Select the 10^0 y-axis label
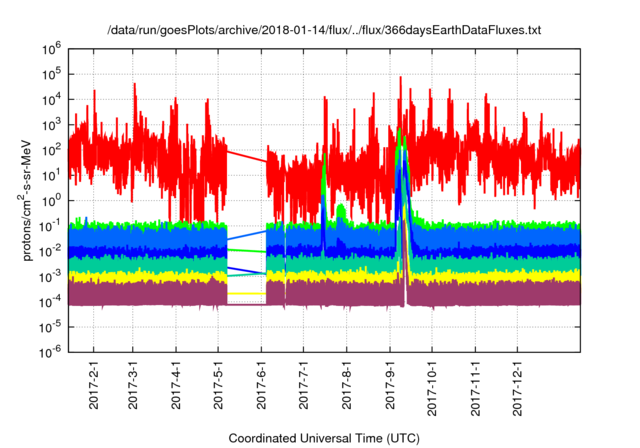The height and width of the screenshot is (448, 640). 51,201
